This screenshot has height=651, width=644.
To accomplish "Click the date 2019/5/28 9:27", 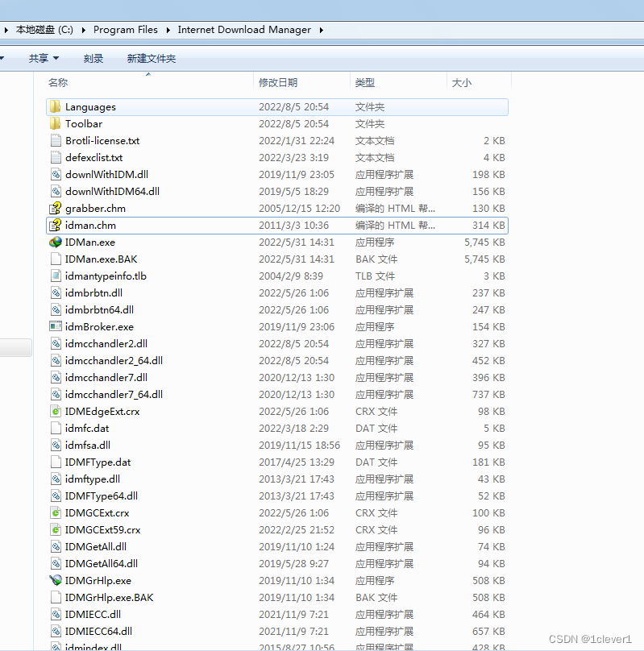I will (293, 564).
